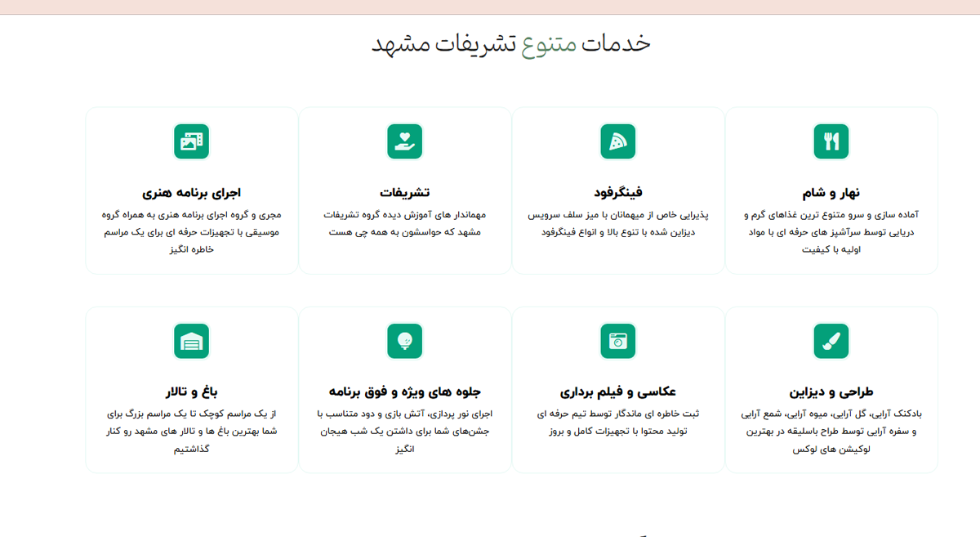Screen dimensions: 980x537
Task: Click the paintbrush design icon
Action: pyautogui.click(x=831, y=341)
